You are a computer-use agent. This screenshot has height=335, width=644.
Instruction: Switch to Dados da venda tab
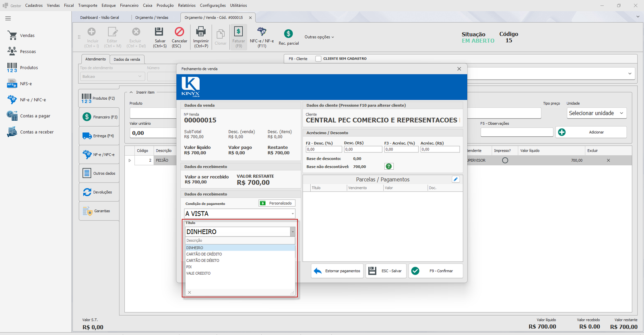click(x=127, y=59)
